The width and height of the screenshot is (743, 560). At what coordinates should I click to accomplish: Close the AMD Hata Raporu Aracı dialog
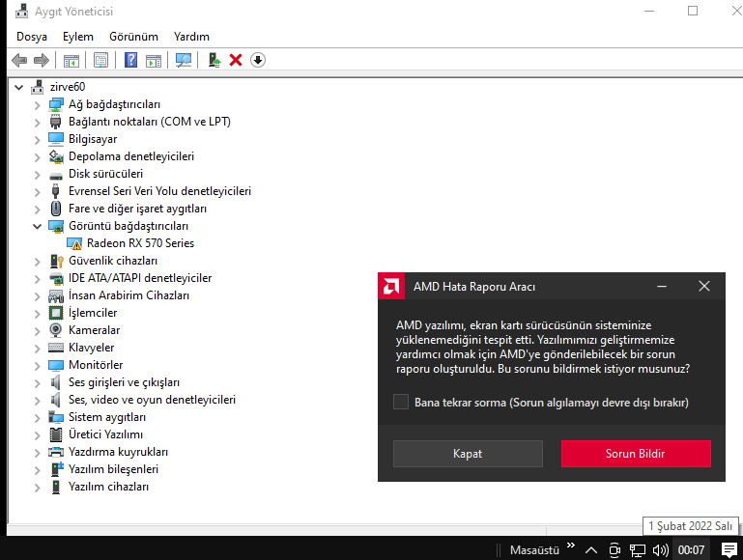704,286
